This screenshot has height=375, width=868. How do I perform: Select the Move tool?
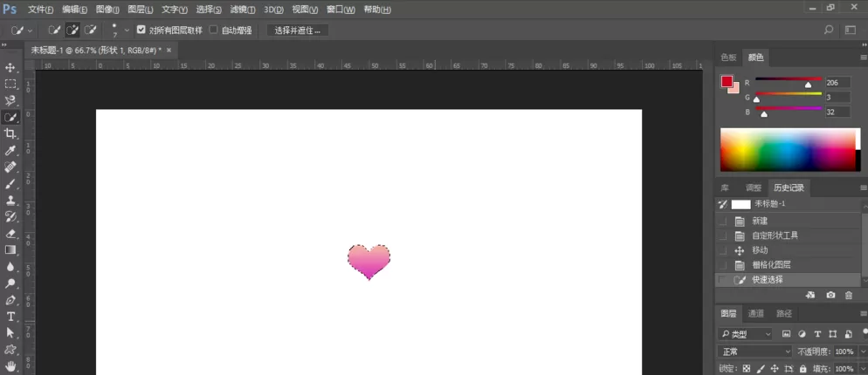10,67
